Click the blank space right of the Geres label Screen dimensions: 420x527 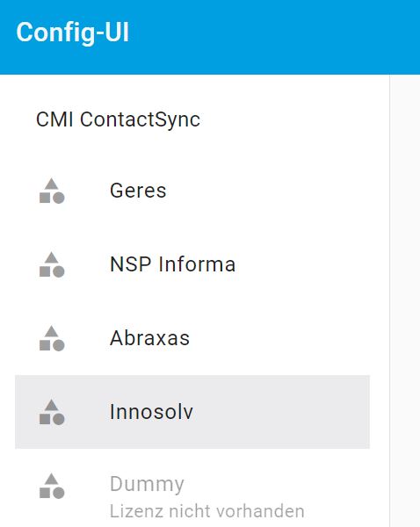coord(267,191)
